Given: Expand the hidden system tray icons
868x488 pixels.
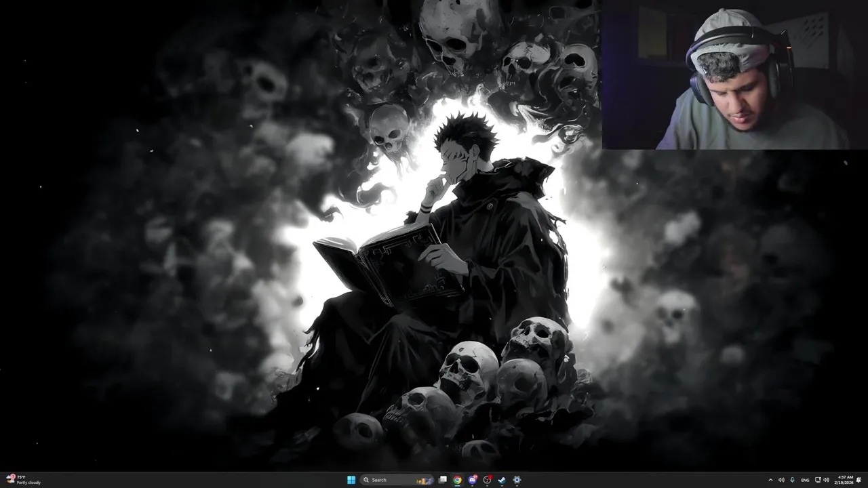Looking at the screenshot, I should coord(770,480).
